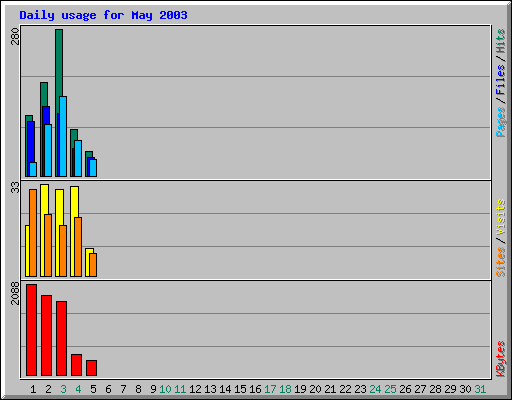Click the orange Sites bar for day 4

point(78,247)
